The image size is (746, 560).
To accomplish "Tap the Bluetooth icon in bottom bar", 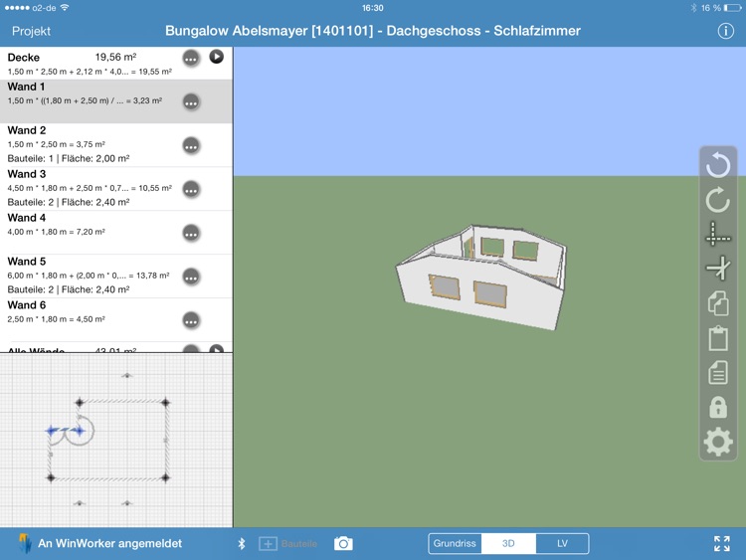I will pyautogui.click(x=242, y=543).
